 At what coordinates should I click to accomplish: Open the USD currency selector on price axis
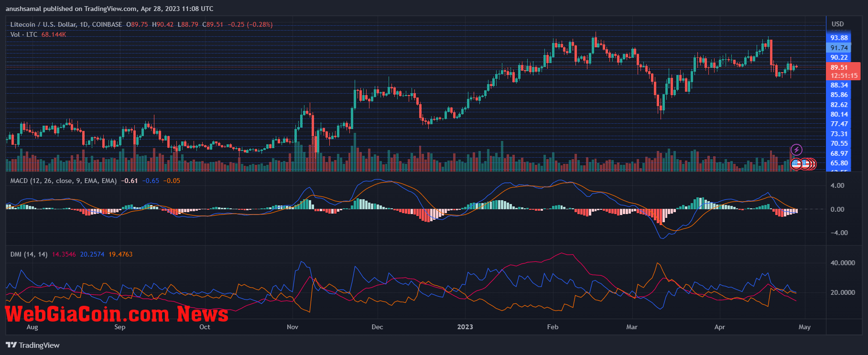click(837, 24)
